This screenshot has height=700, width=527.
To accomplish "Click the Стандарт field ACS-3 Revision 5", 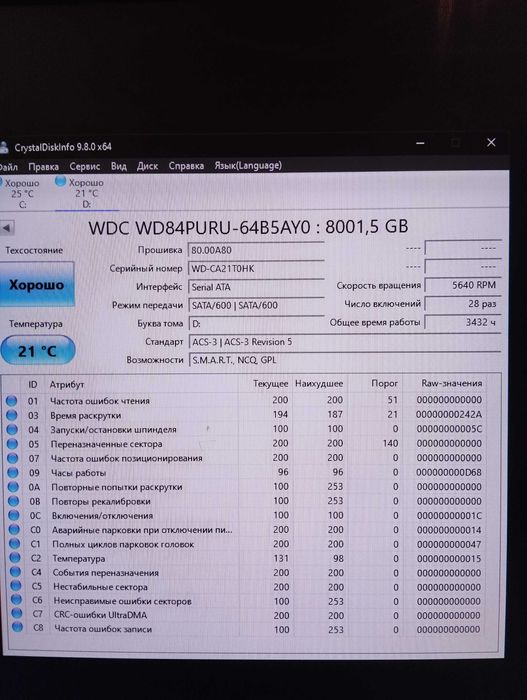I will pos(344,342).
